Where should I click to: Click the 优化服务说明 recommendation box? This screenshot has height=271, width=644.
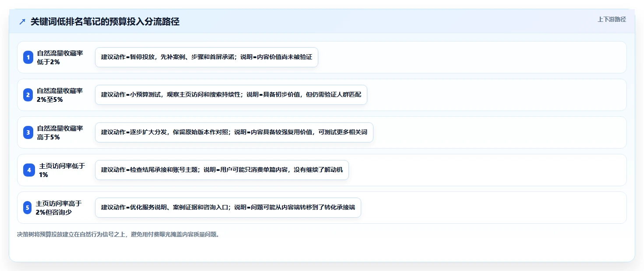[x=228, y=208]
